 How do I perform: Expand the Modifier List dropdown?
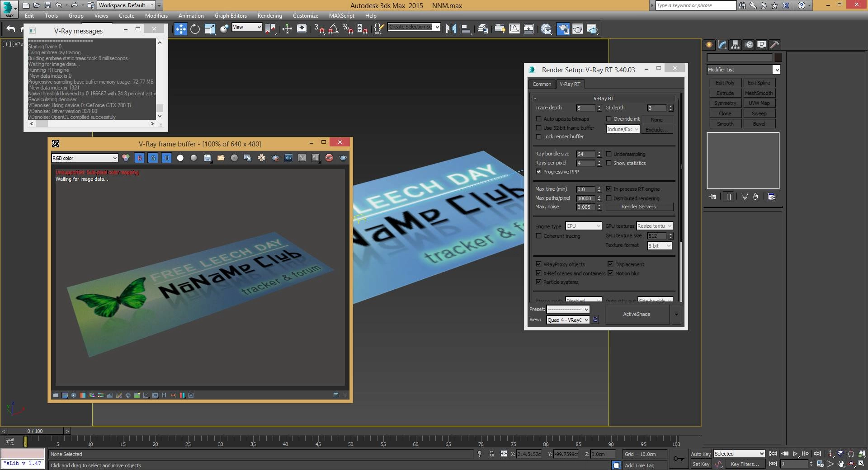[x=744, y=70]
